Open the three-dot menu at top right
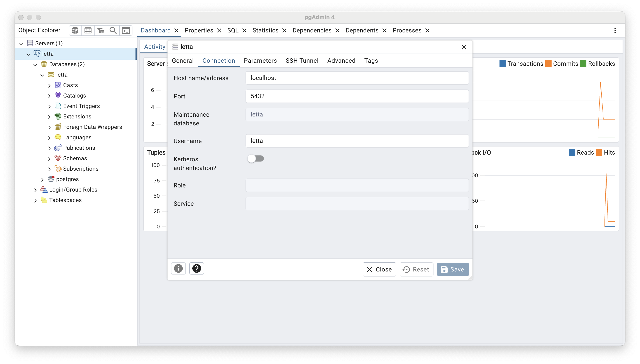The width and height of the screenshot is (640, 364). (x=615, y=30)
